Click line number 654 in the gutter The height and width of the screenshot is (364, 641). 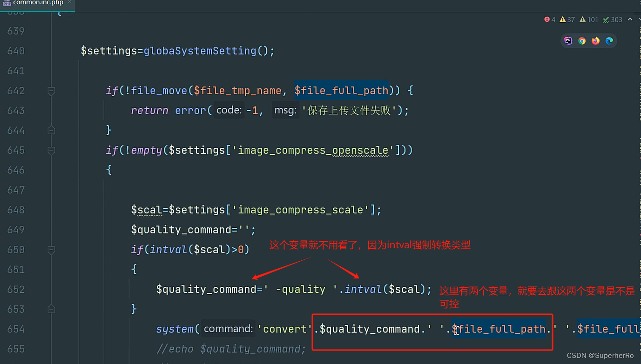coord(16,330)
